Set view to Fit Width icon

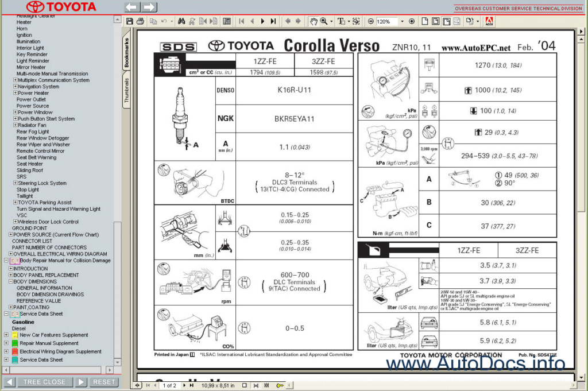pyautogui.click(x=446, y=21)
